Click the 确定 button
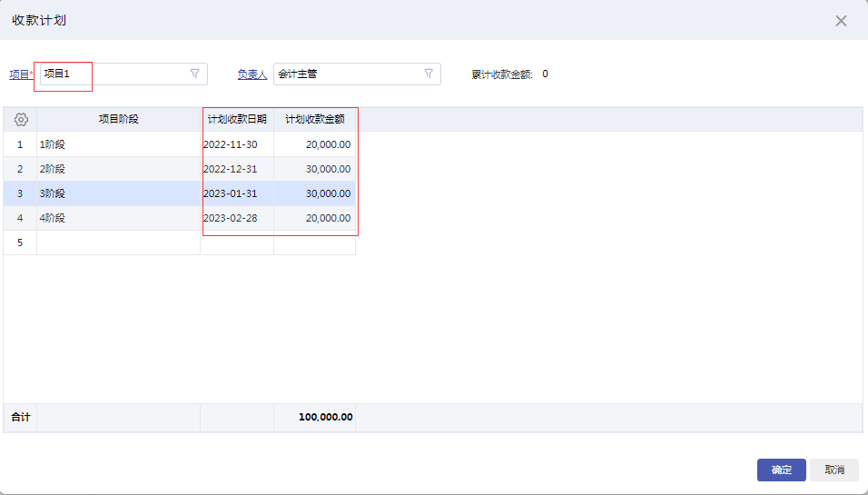The width and height of the screenshot is (868, 495). [781, 470]
